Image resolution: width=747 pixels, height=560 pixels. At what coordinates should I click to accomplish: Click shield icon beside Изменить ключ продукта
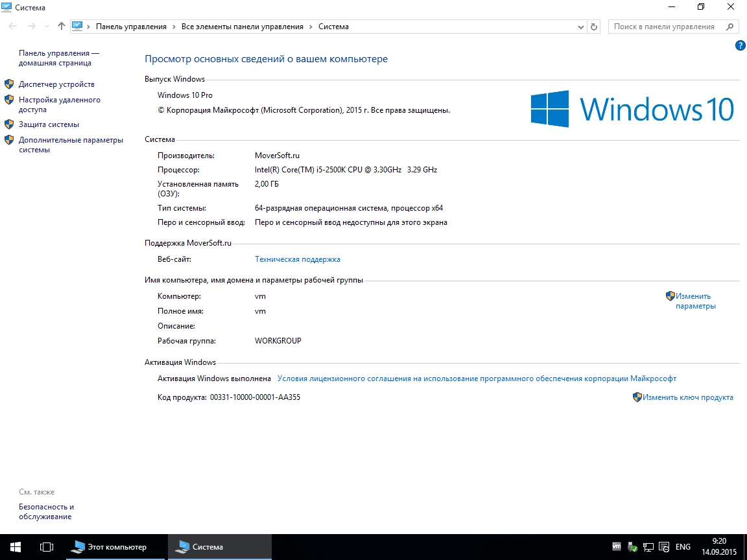tap(637, 397)
